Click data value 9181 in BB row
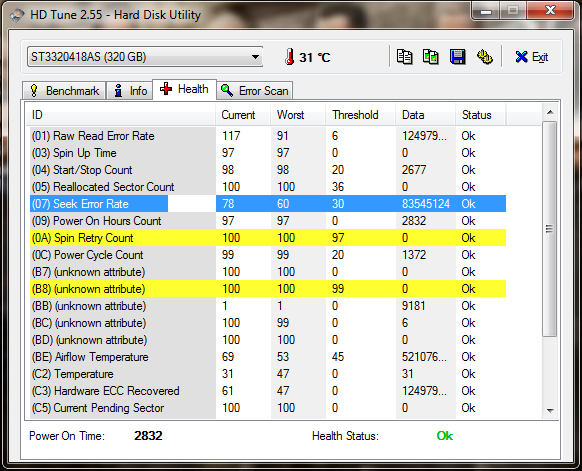This screenshot has width=582, height=471. pos(413,306)
